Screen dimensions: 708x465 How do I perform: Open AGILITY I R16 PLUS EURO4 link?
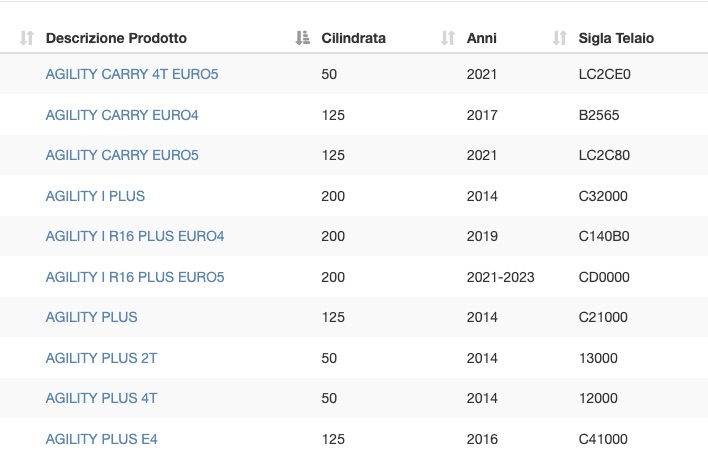(x=135, y=236)
